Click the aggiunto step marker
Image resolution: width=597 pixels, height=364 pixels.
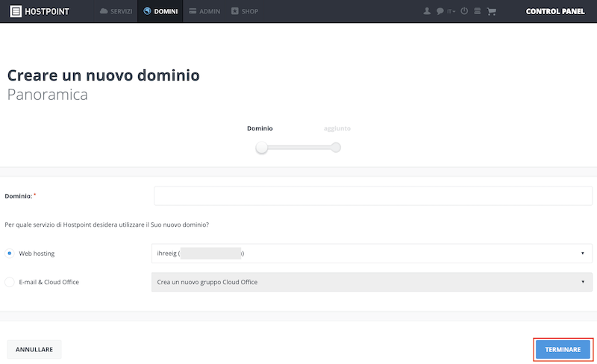tap(335, 148)
